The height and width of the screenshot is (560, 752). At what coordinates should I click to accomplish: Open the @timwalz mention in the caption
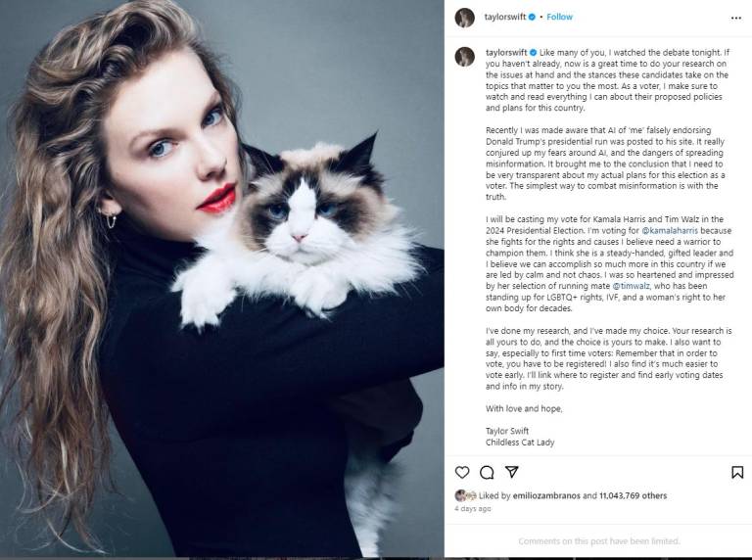click(632, 286)
